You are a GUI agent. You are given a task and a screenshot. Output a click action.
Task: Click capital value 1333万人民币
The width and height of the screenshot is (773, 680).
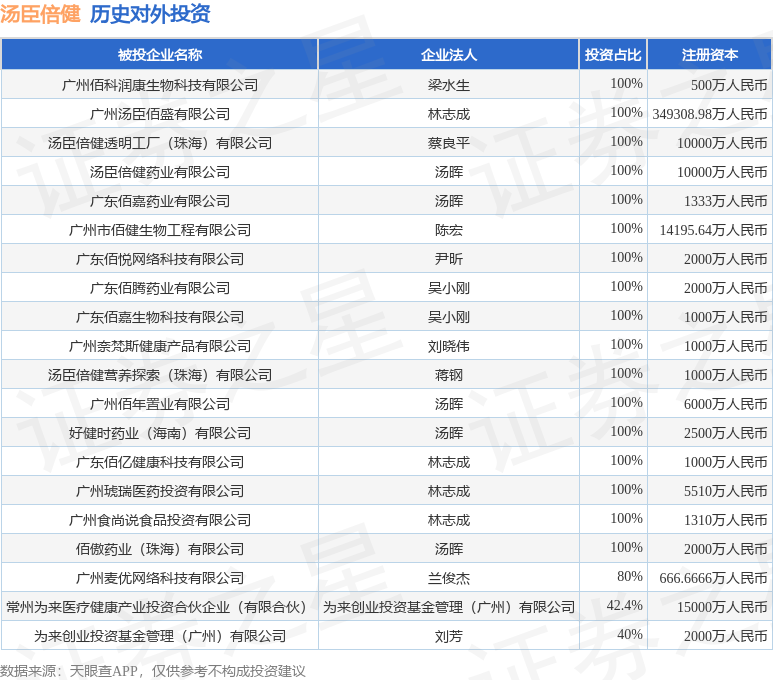[x=726, y=201]
